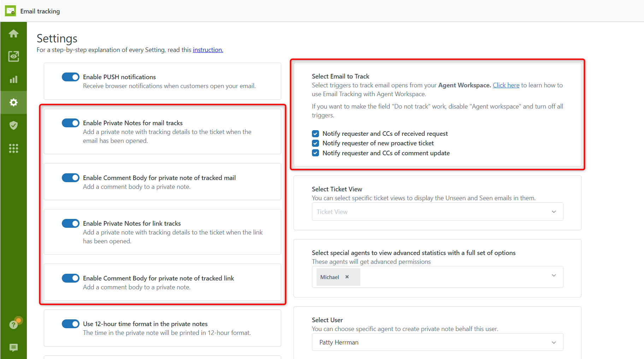Click the Click here link for Agent Workspace
The image size is (644, 359).
point(506,85)
